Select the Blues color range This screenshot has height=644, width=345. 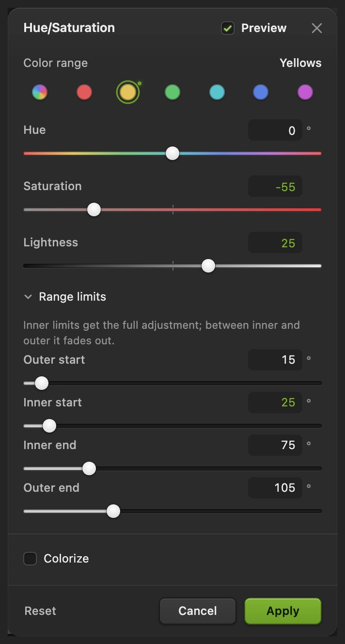point(261,92)
